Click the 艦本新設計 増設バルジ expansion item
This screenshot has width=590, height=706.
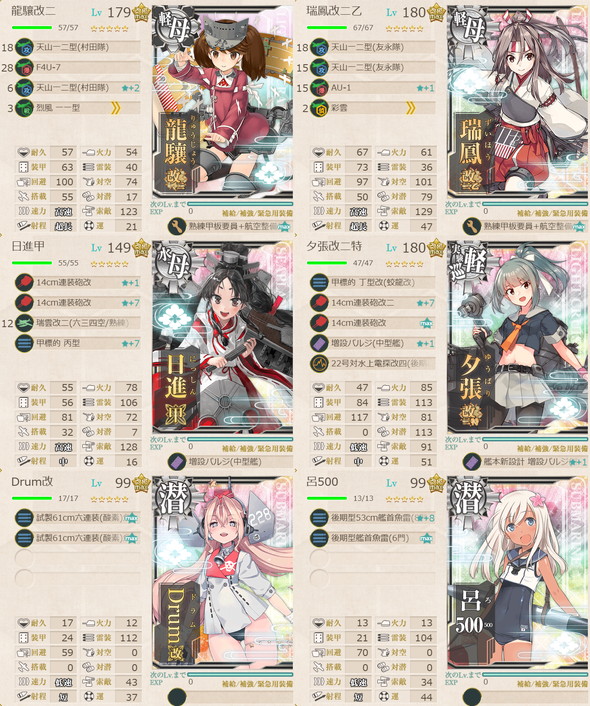[x=526, y=462]
